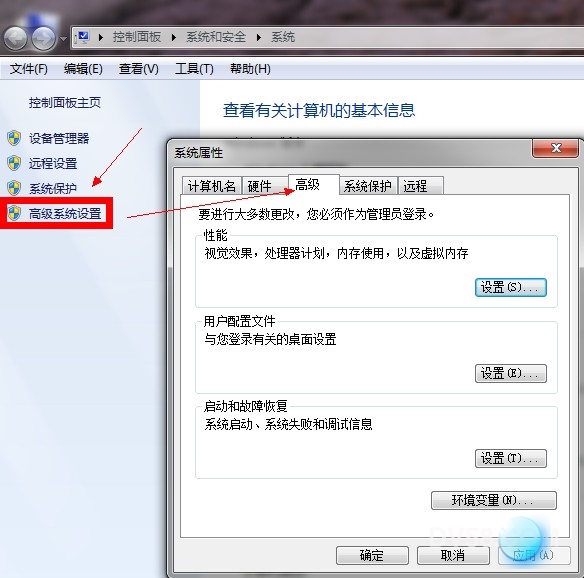This screenshot has height=578, width=584.
Task: Open the 工具(T) menu
Action: [194, 69]
